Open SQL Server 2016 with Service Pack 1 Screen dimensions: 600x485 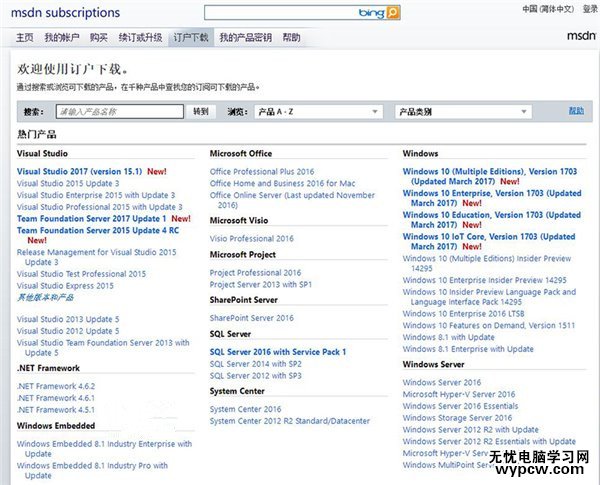click(278, 352)
